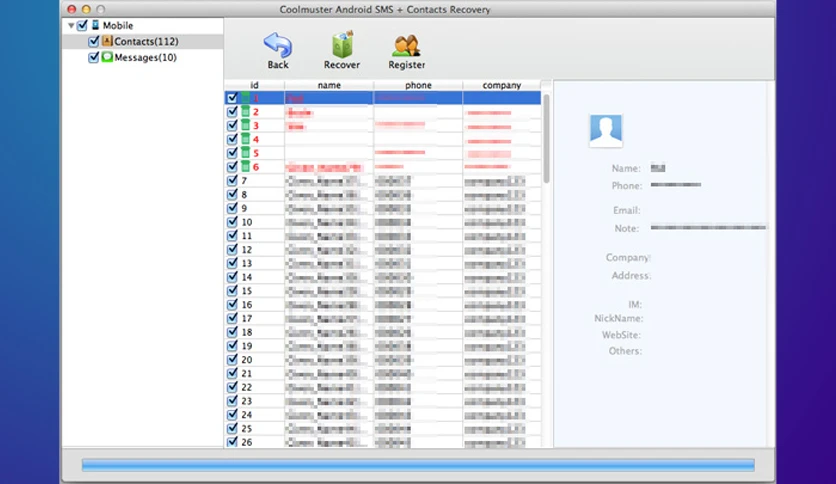The image size is (836, 484).
Task: Select Contacts(112) in the sidebar
Action: click(x=146, y=42)
